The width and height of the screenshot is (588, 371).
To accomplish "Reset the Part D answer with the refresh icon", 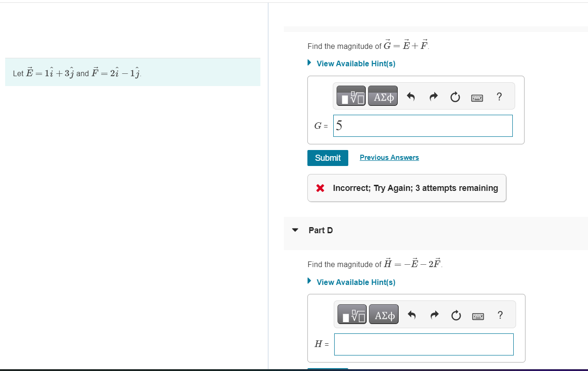I will pyautogui.click(x=455, y=315).
